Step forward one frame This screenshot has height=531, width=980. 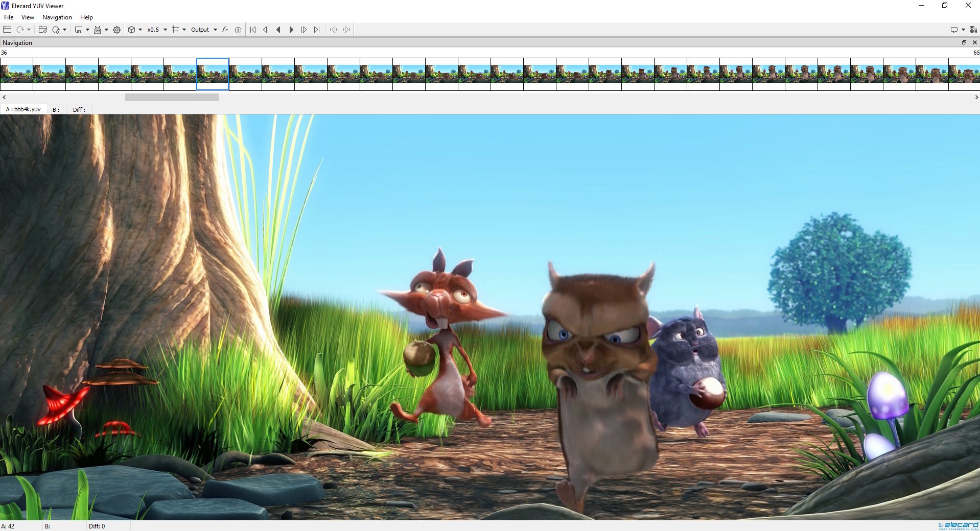(304, 29)
